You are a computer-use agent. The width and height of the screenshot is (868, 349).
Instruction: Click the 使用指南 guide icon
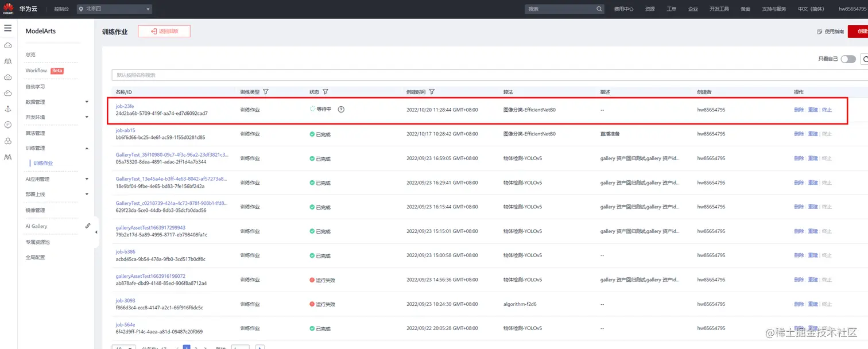pos(820,32)
